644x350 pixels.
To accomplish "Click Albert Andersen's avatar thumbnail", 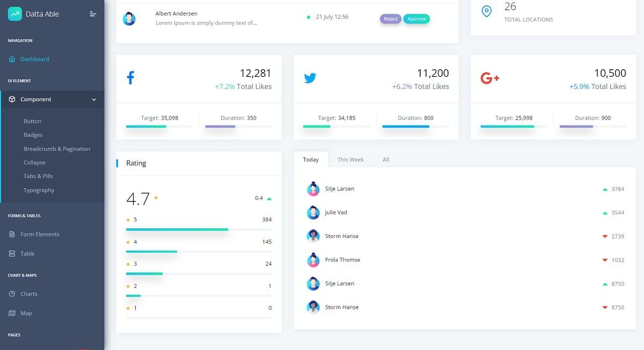I will pyautogui.click(x=129, y=17).
